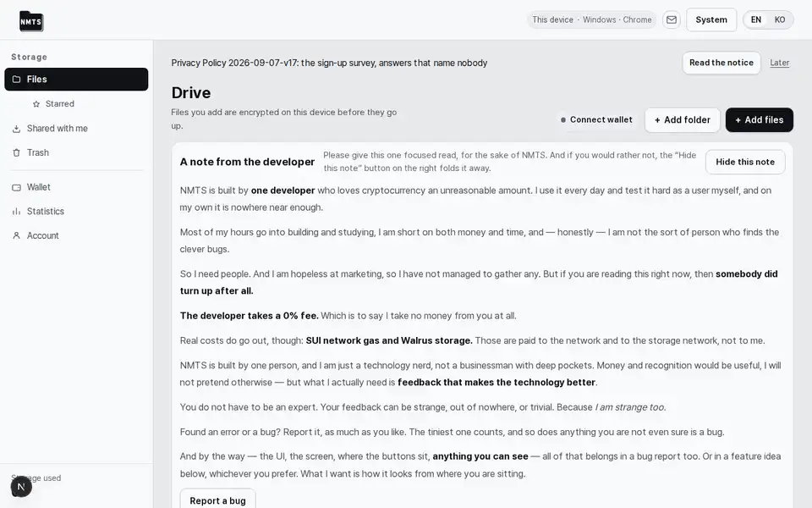This screenshot has width=812, height=508.
Task: Click the NMTS logo icon
Action: coord(31,20)
